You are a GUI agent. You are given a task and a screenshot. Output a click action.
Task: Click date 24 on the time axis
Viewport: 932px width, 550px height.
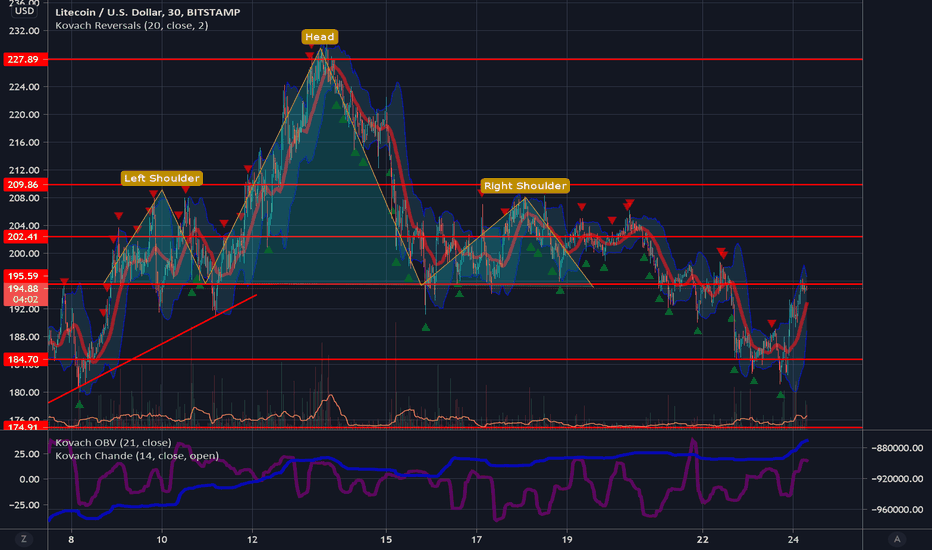point(793,539)
